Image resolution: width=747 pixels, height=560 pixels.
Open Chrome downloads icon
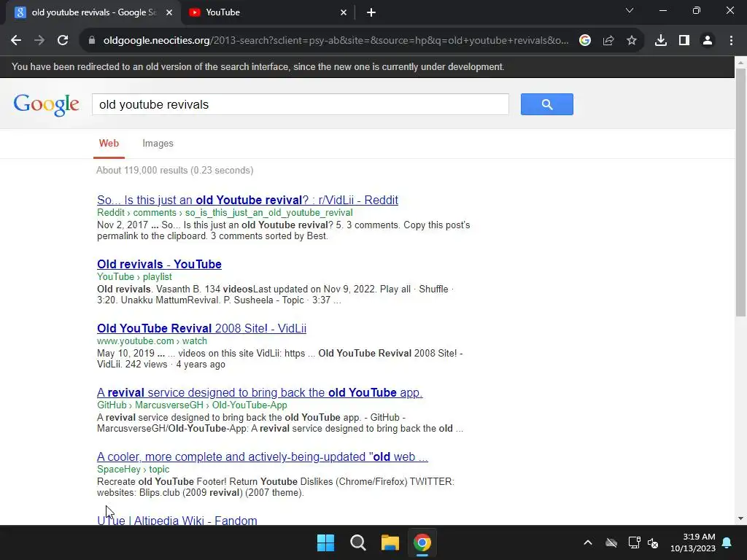click(661, 41)
